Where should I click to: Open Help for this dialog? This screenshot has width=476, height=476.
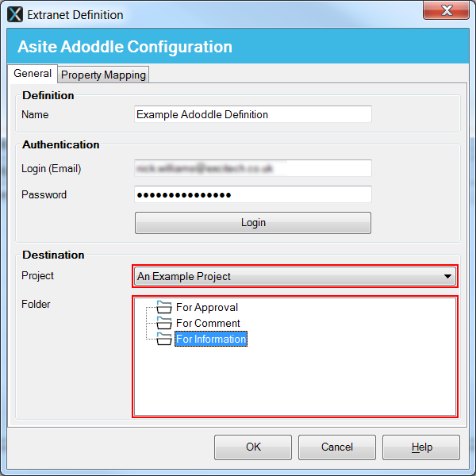click(x=421, y=447)
